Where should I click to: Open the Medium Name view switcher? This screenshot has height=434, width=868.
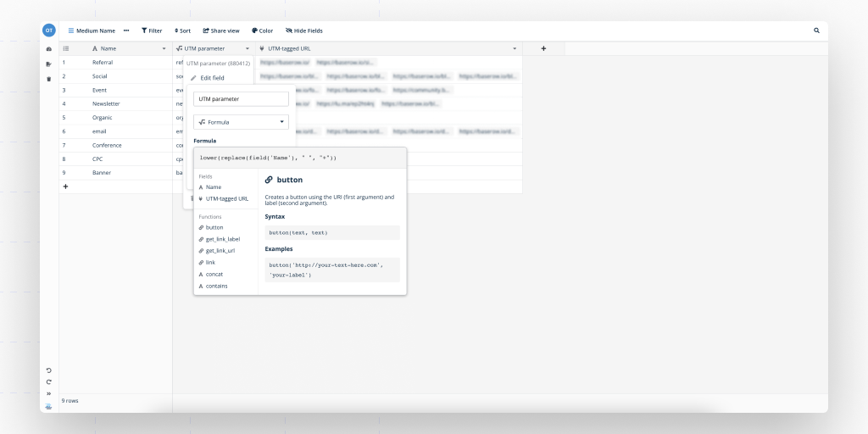(x=92, y=31)
